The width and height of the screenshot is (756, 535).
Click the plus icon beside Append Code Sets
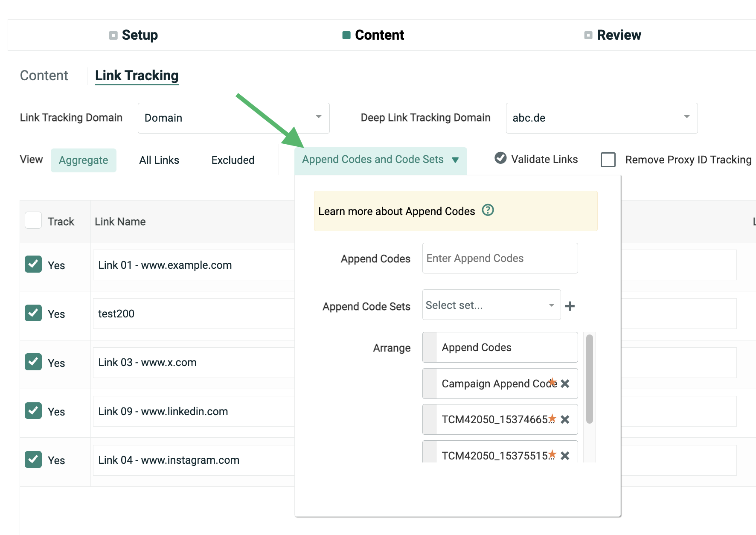(570, 306)
